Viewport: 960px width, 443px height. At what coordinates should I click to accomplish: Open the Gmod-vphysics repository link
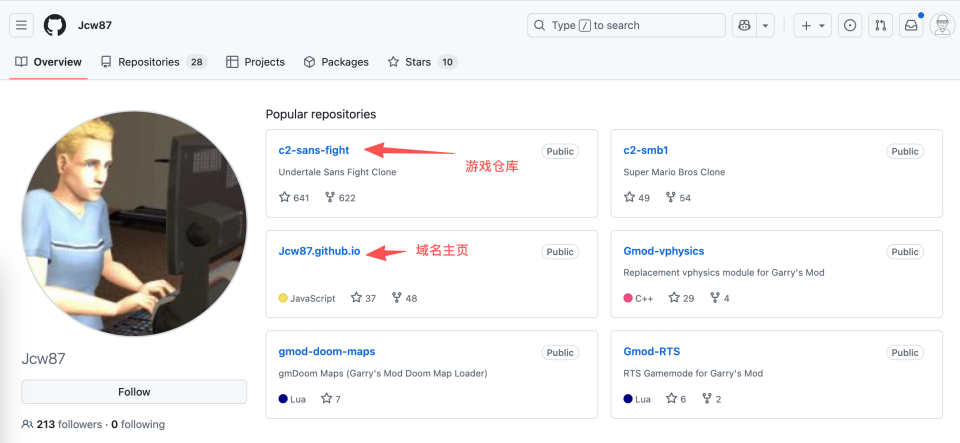point(663,251)
